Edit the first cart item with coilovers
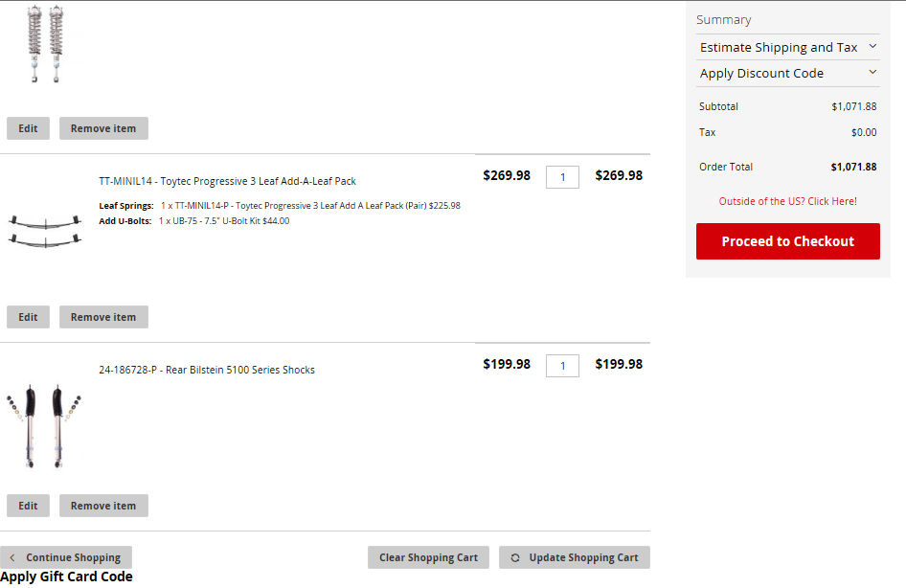 tap(28, 128)
